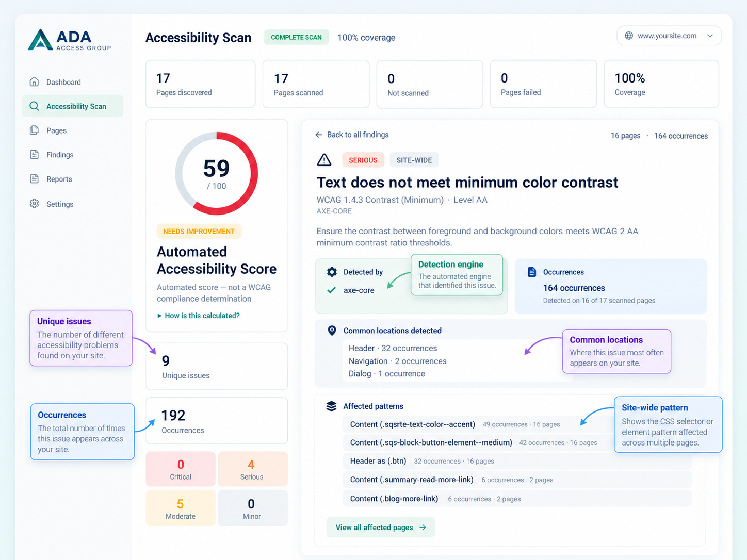Image resolution: width=747 pixels, height=560 pixels.
Task: Click the 0 Not scanned card
Action: pos(430,84)
